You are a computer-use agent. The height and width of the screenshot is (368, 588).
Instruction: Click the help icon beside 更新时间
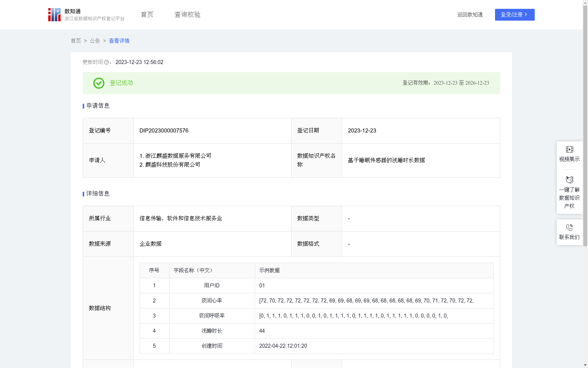tap(107, 63)
